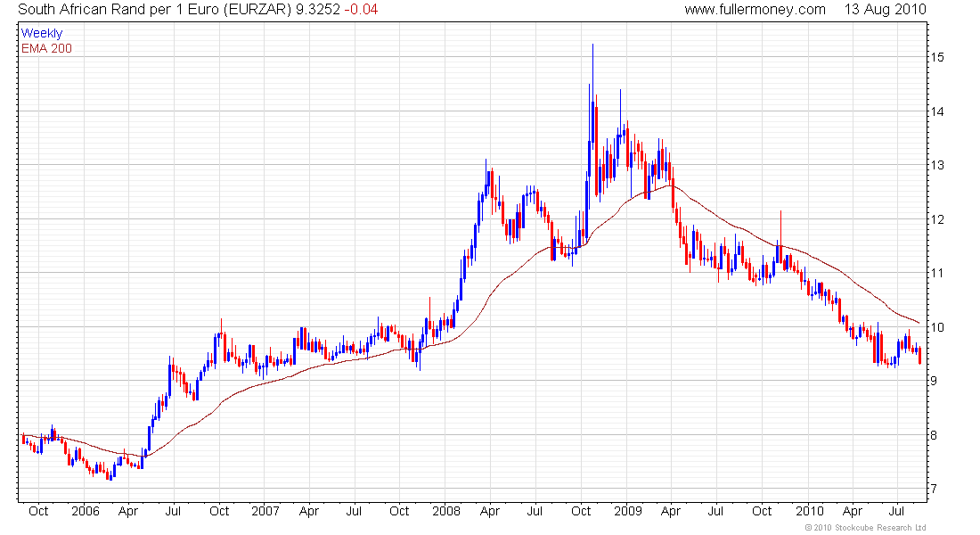Click the chart title 'South African Rand per 1 Euro (EURZAR)'
The height and width of the screenshot is (535, 980).
click(155, 10)
